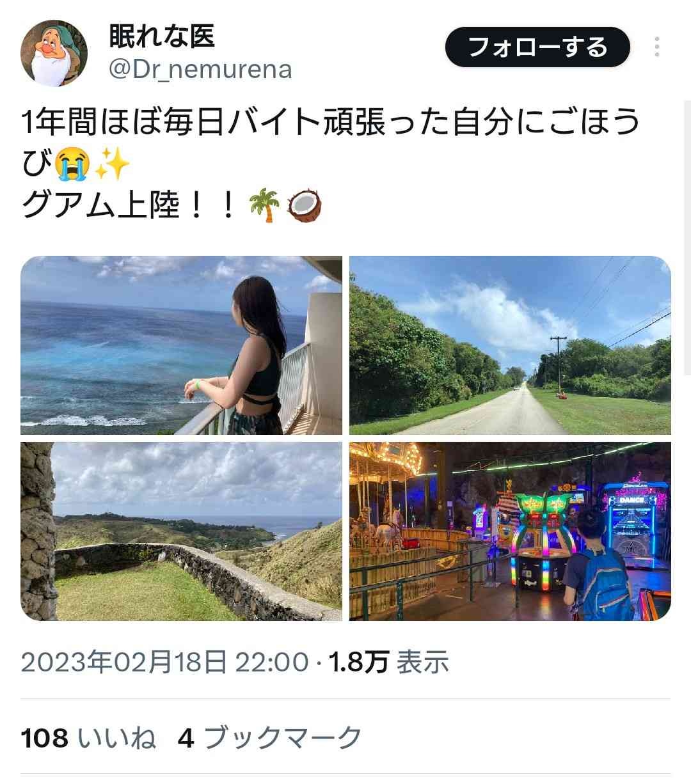The height and width of the screenshot is (784, 691).
Task: Open the dwarf profile avatar
Action: pos(54,53)
